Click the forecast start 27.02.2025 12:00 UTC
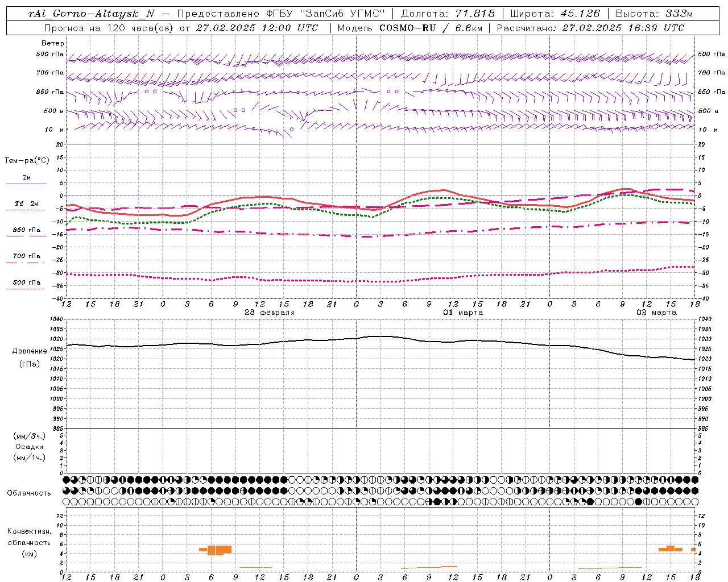The height and width of the screenshot is (582, 728). pos(257,28)
